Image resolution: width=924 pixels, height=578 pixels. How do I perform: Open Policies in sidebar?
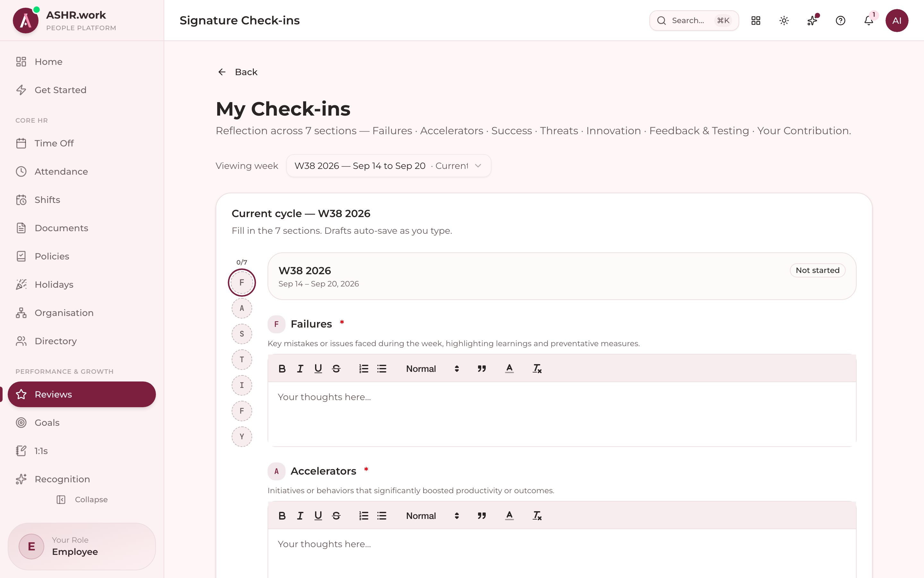pos(82,257)
